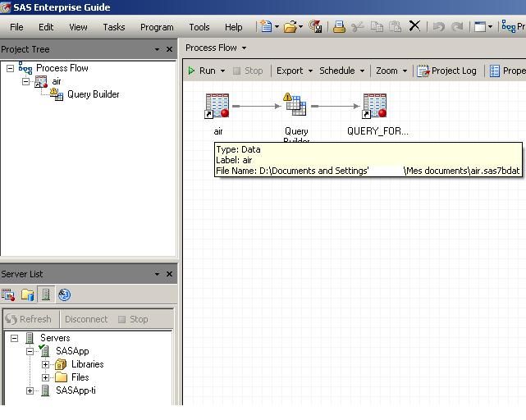Viewport: 526px width, 420px height.
Task: Open the Tools menu
Action: click(x=199, y=27)
